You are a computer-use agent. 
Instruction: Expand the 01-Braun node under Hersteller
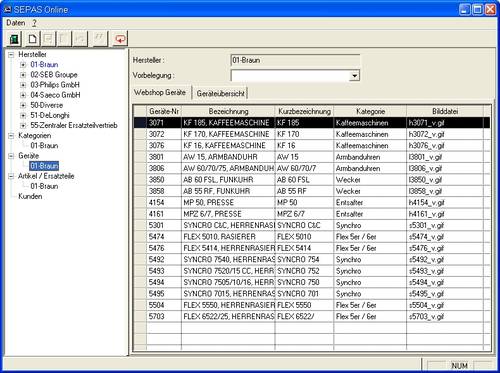(23, 65)
